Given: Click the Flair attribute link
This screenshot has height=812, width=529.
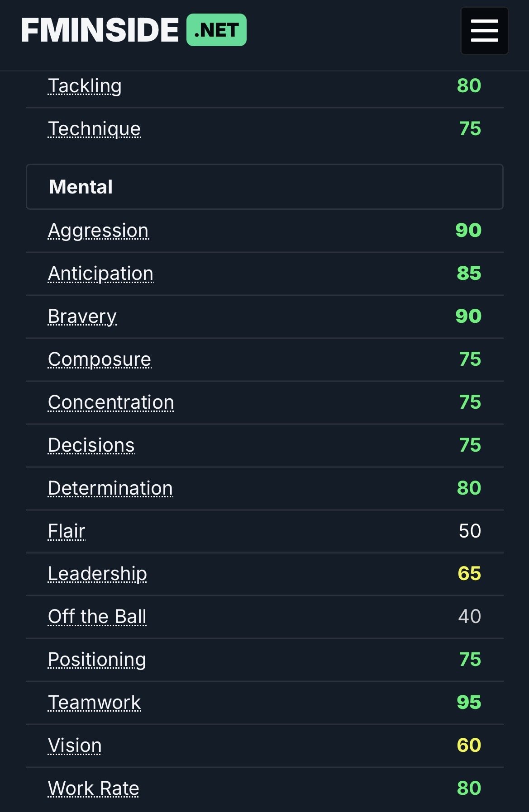Looking at the screenshot, I should 67,531.
